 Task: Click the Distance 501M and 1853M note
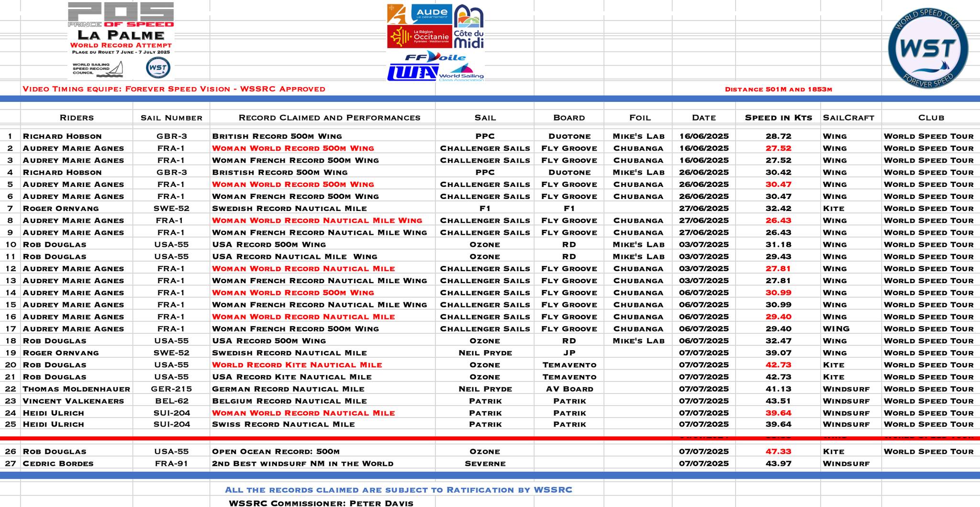pos(778,89)
